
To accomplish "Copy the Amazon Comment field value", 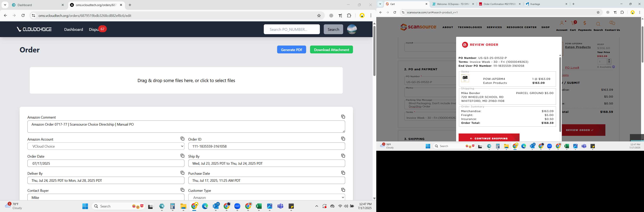I will click(x=343, y=117).
